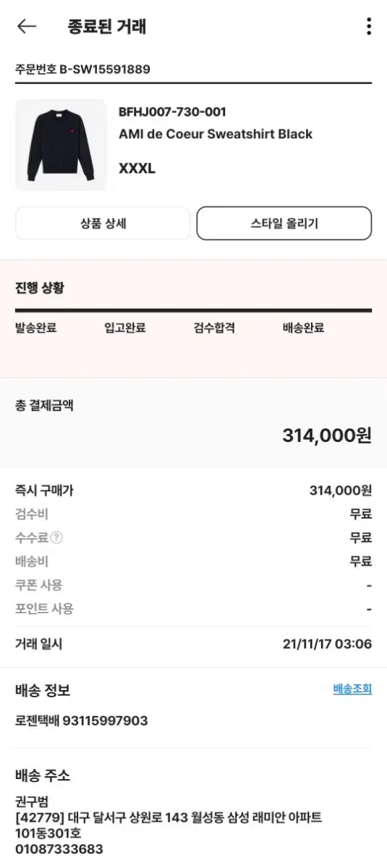Viewport: 387px width, 868px height.
Task: Select the 검수합격 progress step
Action: click(214, 328)
